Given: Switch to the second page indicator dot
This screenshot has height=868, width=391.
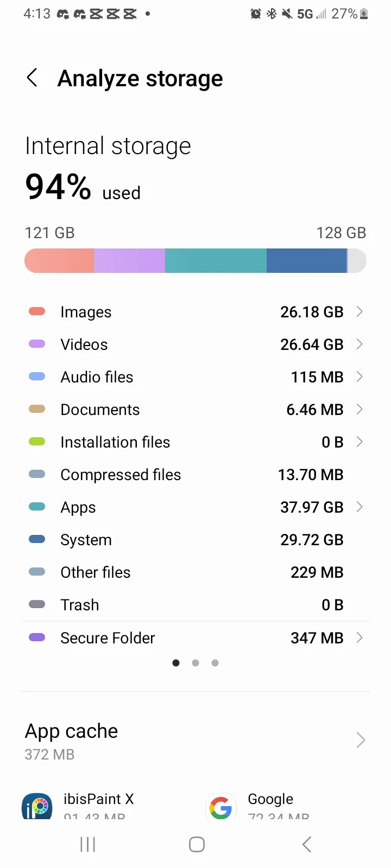Looking at the screenshot, I should 195,663.
